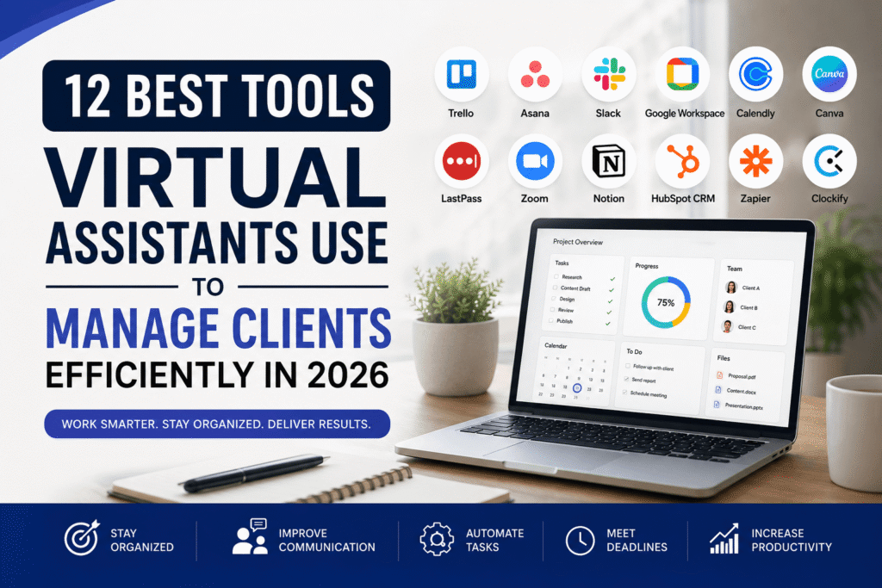
Task: Click the To Do panel heading
Action: 634,351
